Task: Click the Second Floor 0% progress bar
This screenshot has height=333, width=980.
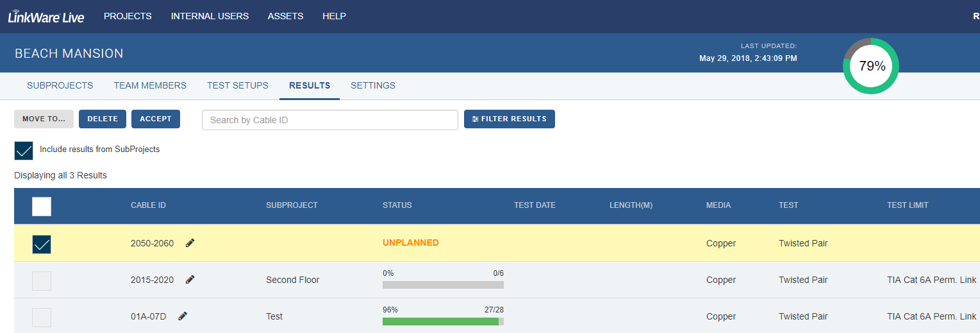Action: (x=443, y=284)
